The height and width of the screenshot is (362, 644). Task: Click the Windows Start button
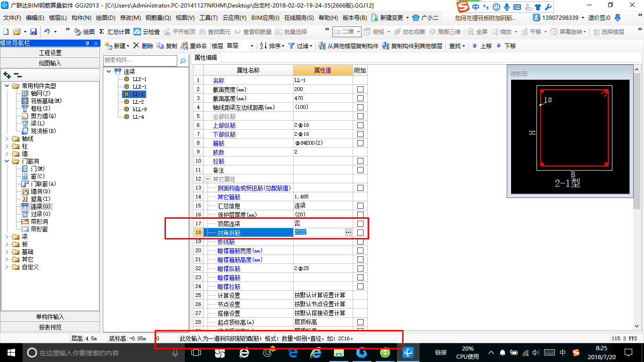[10, 352]
